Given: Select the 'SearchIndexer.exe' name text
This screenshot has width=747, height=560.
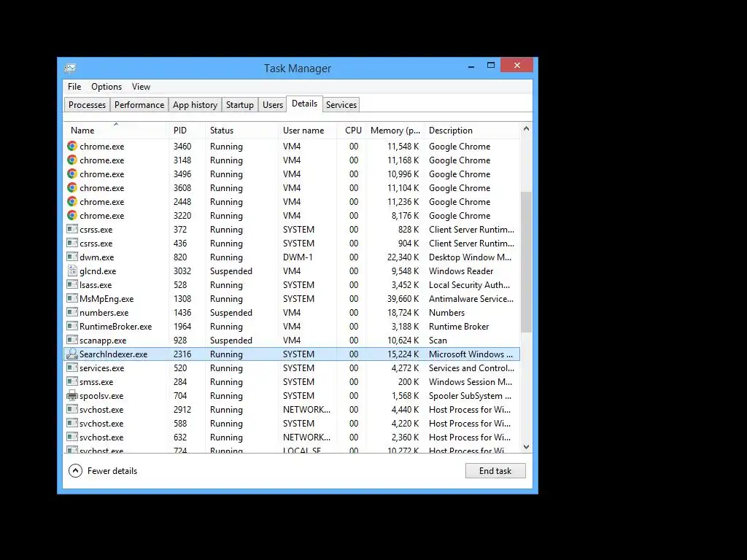Looking at the screenshot, I should pos(113,354).
